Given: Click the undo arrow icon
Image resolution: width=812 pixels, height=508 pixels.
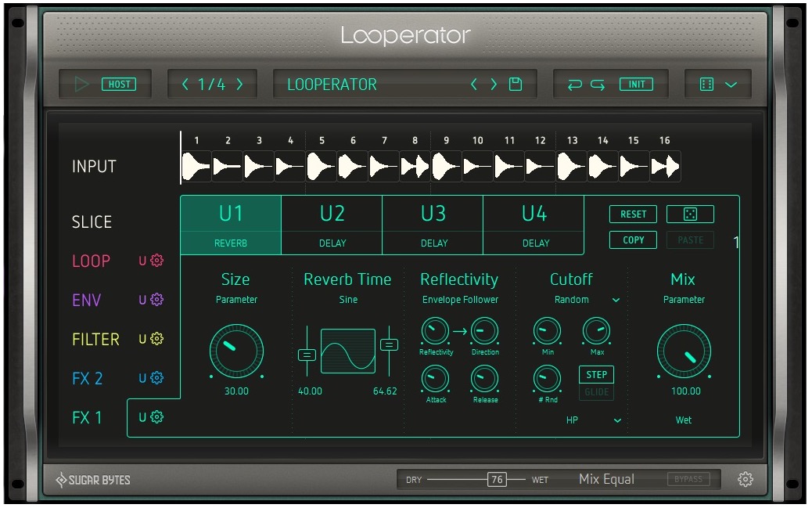Looking at the screenshot, I should [x=575, y=85].
